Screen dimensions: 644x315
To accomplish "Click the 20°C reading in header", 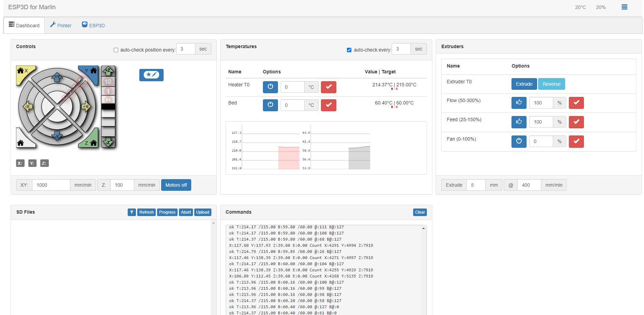I will (580, 7).
